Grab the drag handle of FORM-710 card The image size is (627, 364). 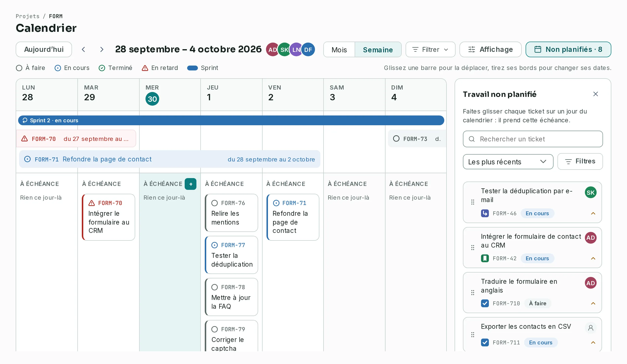pos(472,292)
